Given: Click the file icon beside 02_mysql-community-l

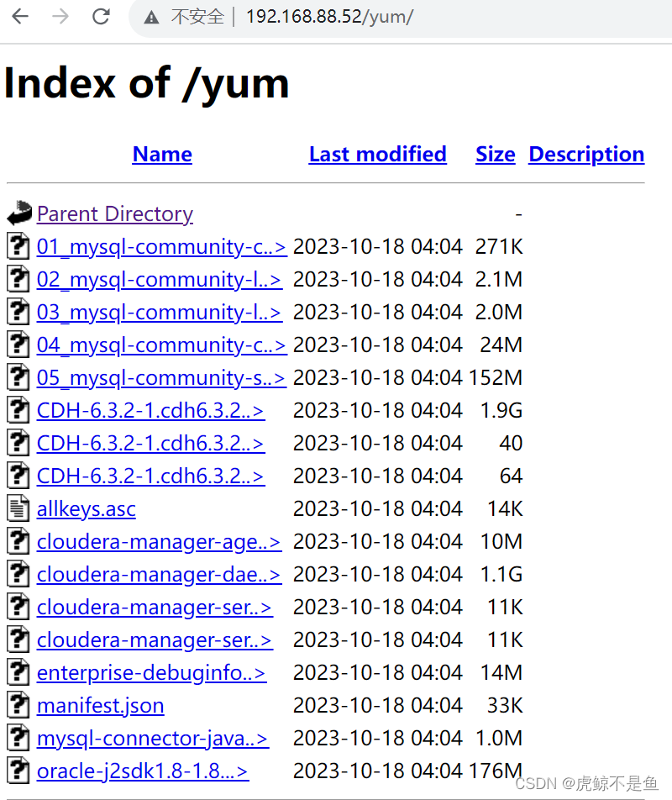Looking at the screenshot, I should click(18, 279).
